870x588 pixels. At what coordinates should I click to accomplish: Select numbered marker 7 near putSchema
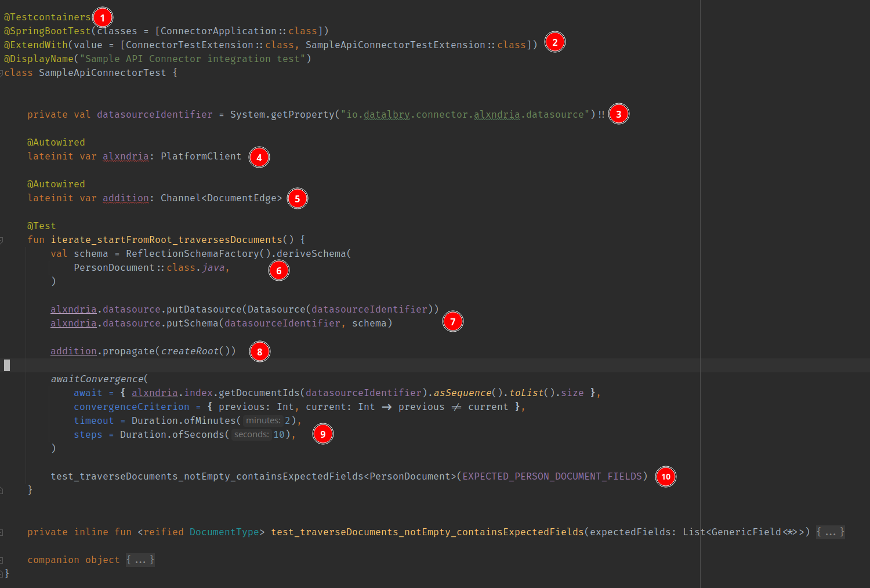click(453, 322)
